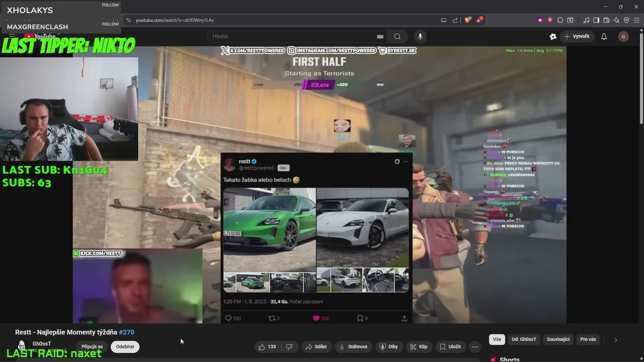Open the Brave Wallet icon
Image resolution: width=644 pixels, height=362 pixels.
click(x=606, y=20)
